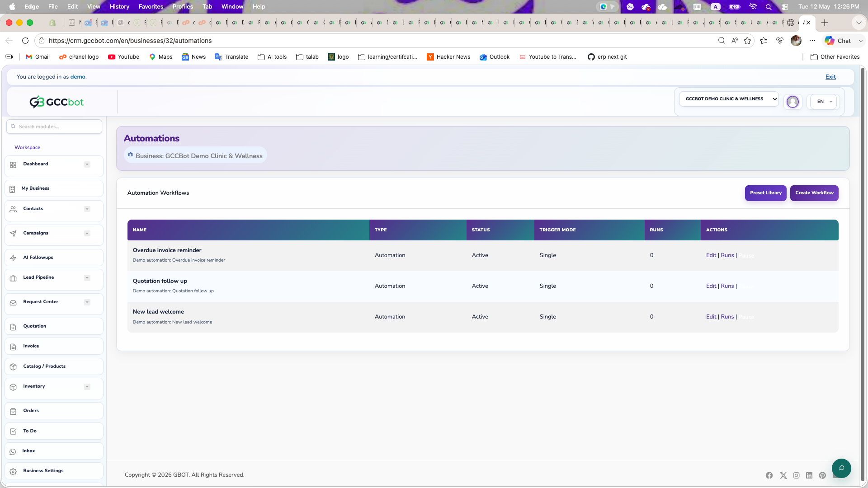Add page to favorites star icon

747,41
